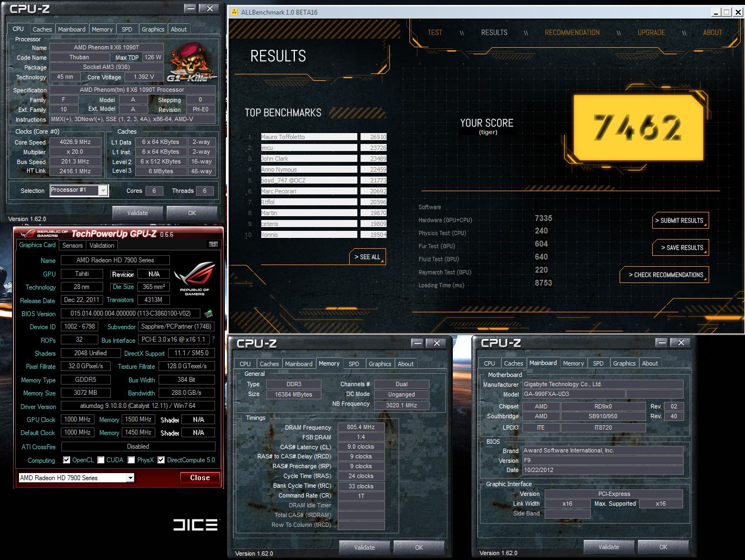Click the BIOS Date value 10/22/2012
Screen dimensions: 745x560
point(603,470)
